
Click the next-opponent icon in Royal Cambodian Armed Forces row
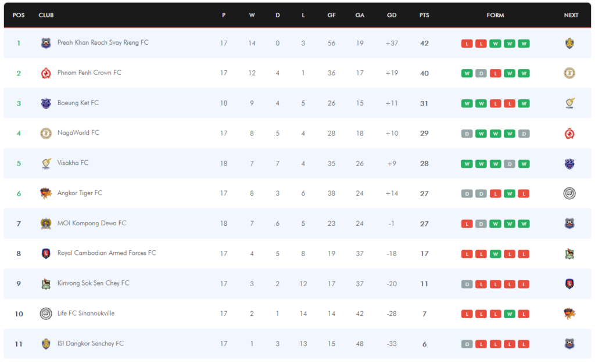569,254
